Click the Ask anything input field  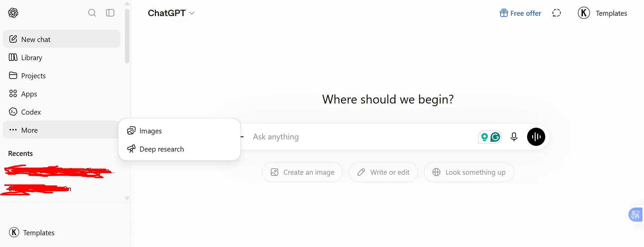(363, 137)
